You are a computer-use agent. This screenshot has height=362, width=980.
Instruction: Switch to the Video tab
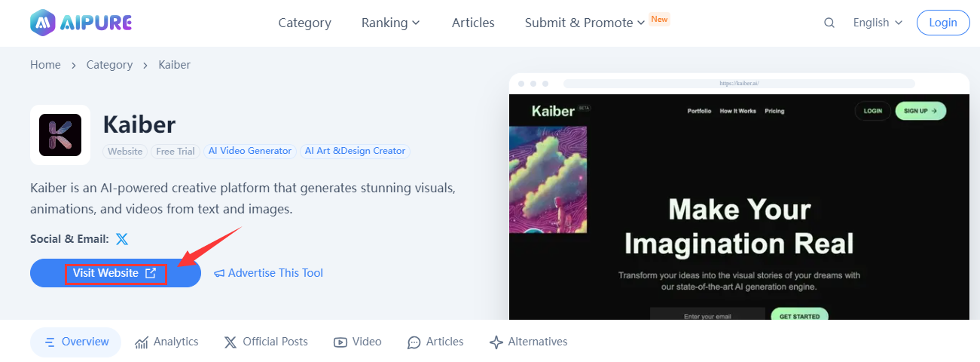pyautogui.click(x=358, y=342)
